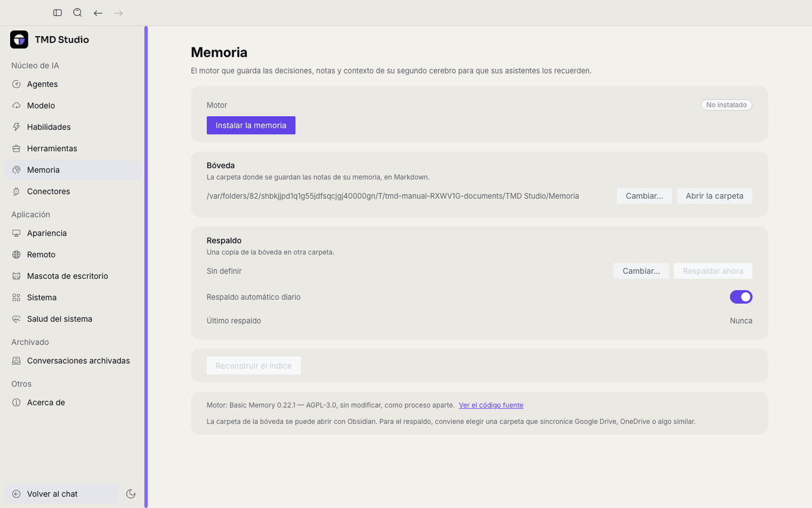Open the search magnifier icon
This screenshot has height=508, width=812.
pos(77,13)
